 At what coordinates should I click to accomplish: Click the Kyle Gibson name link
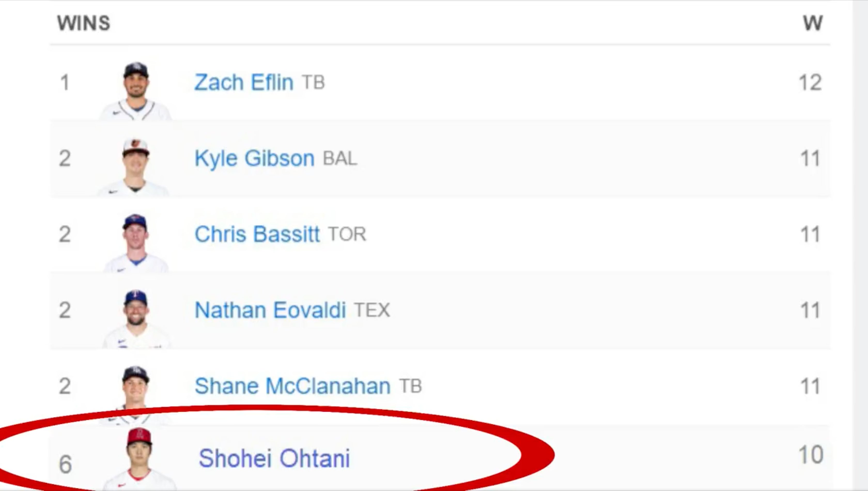254,158
